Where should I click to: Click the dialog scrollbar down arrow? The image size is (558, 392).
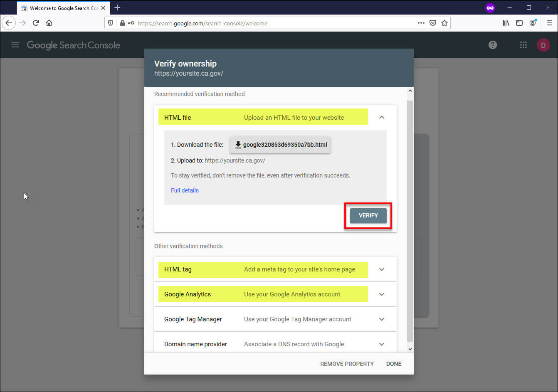[410, 349]
